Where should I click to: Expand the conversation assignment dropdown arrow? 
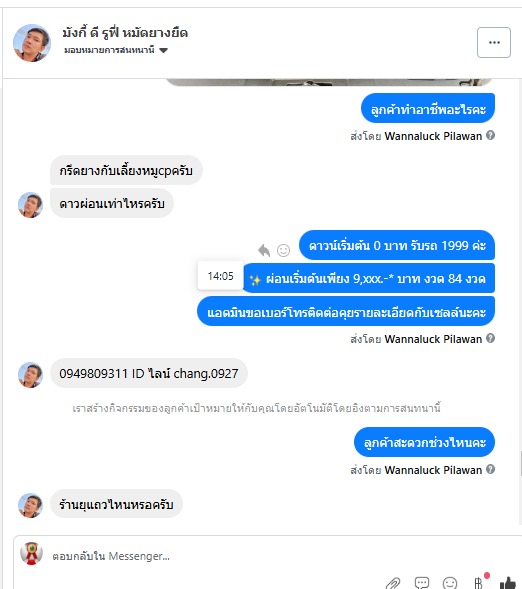pyautogui.click(x=163, y=50)
